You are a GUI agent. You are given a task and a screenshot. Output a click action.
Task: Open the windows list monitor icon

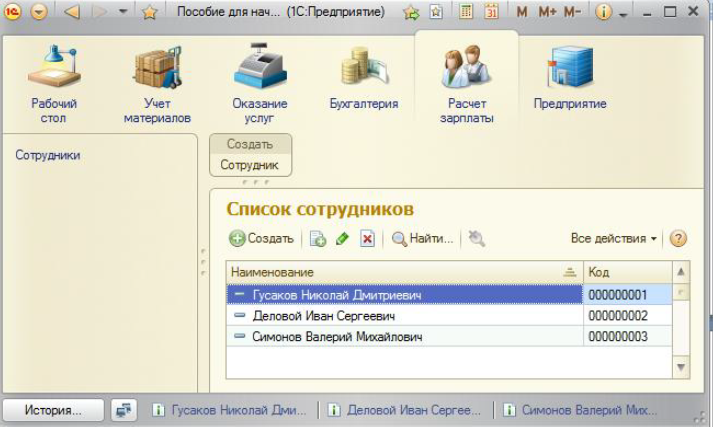pos(124,410)
